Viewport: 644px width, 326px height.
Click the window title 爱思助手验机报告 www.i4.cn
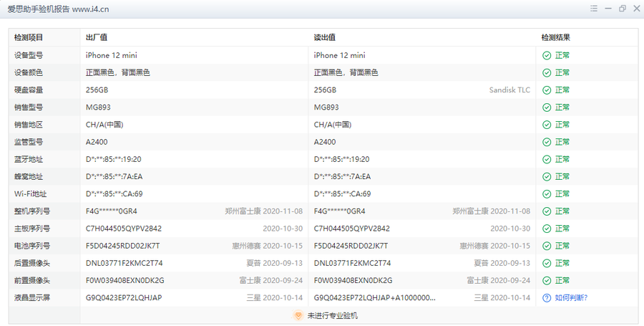[x=58, y=9]
